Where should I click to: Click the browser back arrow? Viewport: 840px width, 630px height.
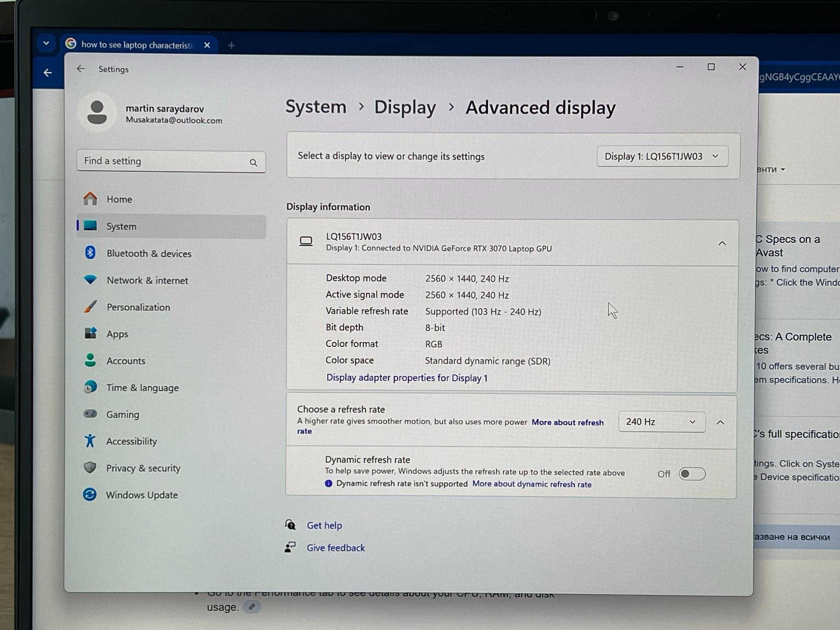(48, 73)
